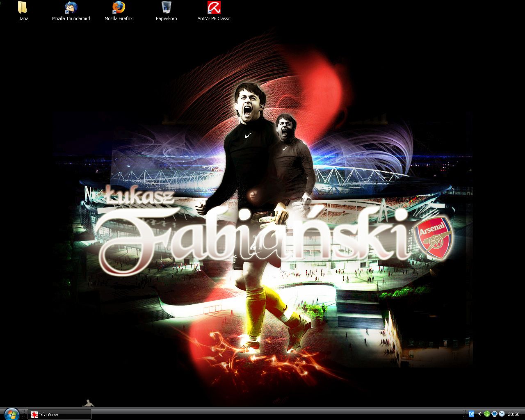
Task: Select the Jana folder icon
Action: point(23,8)
